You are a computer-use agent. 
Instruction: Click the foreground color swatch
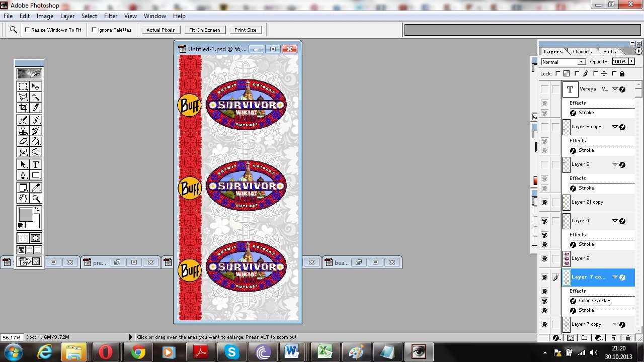tap(26, 215)
